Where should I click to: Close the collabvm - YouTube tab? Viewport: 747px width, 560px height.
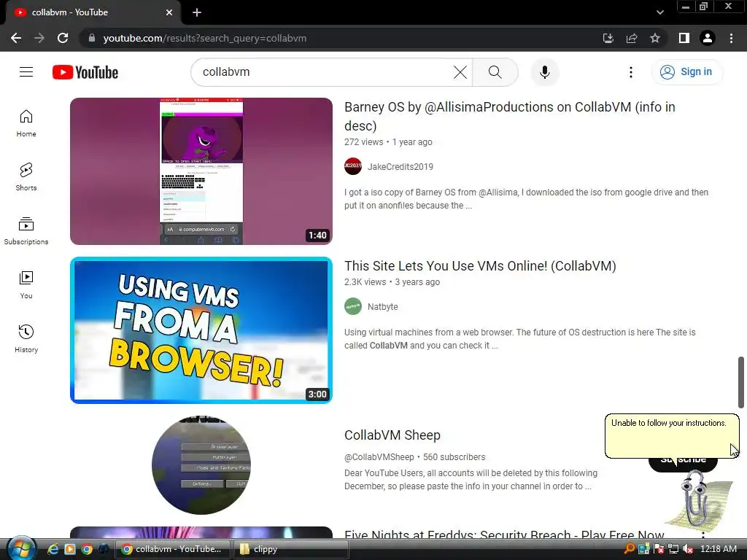tap(169, 12)
